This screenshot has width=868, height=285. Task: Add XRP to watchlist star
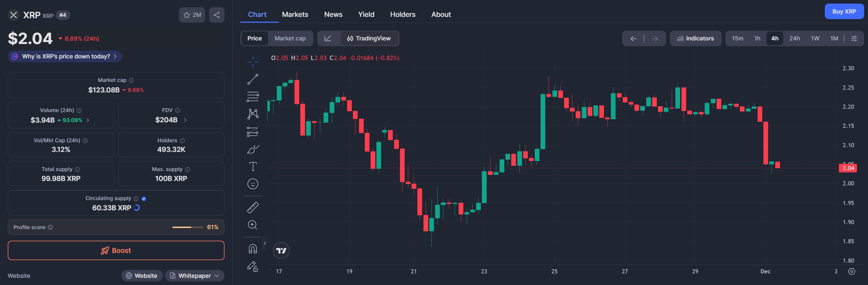coord(192,15)
